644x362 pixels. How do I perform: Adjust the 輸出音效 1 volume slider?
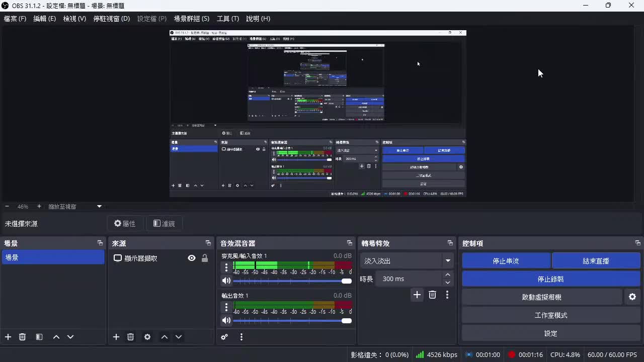click(x=292, y=321)
